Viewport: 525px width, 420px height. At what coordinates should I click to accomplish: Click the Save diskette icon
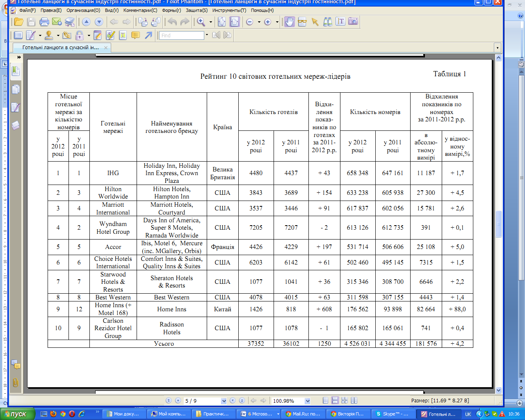tap(31, 22)
